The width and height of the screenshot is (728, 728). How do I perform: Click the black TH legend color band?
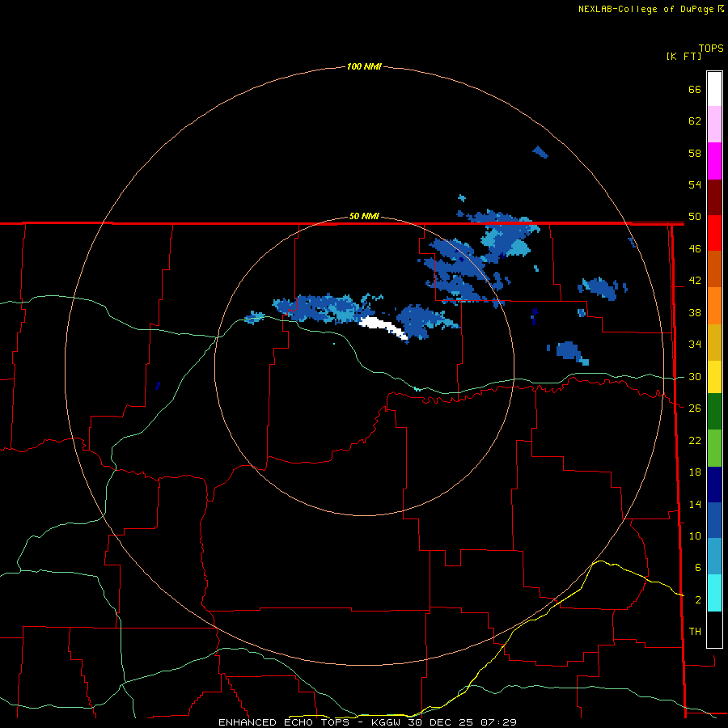coord(714,629)
